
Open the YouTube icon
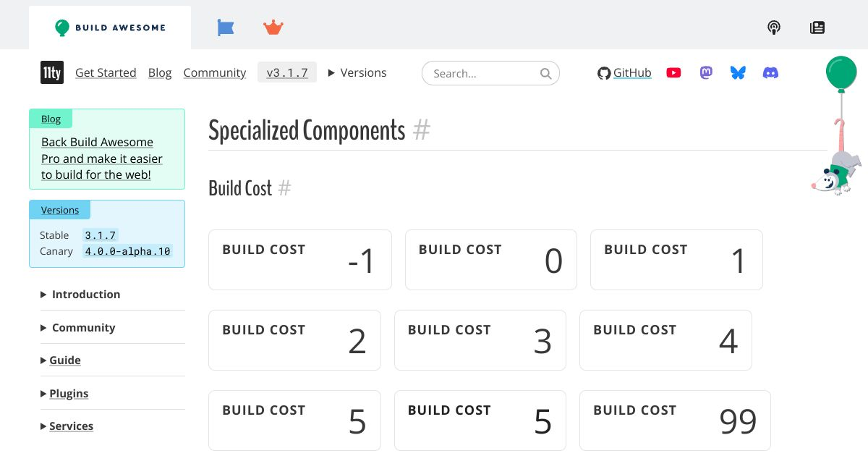(673, 72)
